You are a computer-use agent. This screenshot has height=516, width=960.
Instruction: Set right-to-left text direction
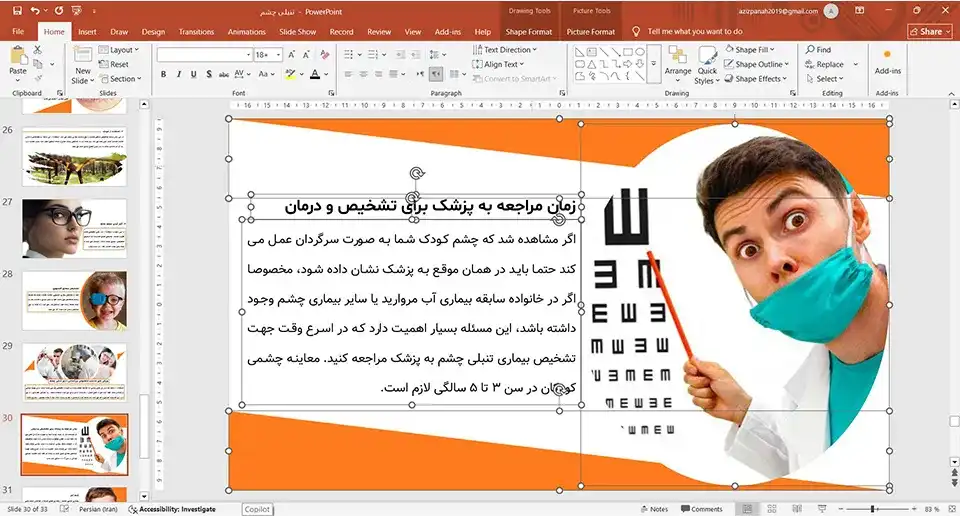436,74
